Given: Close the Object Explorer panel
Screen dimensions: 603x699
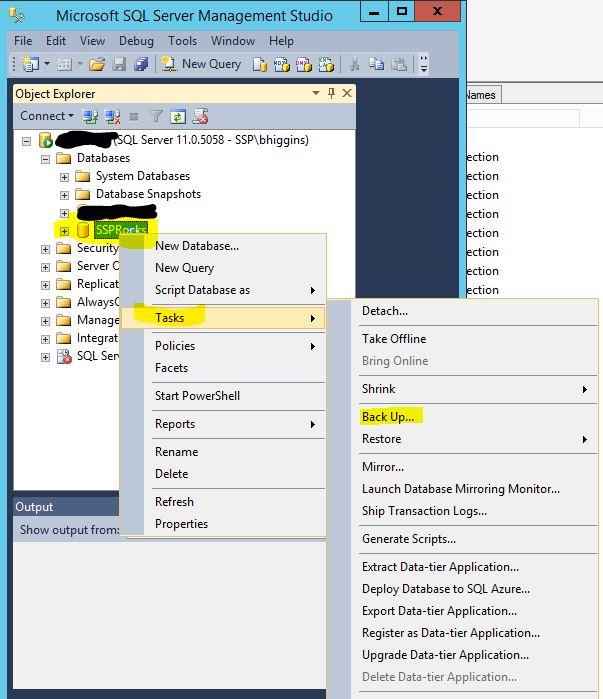Looking at the screenshot, I should pyautogui.click(x=347, y=93).
